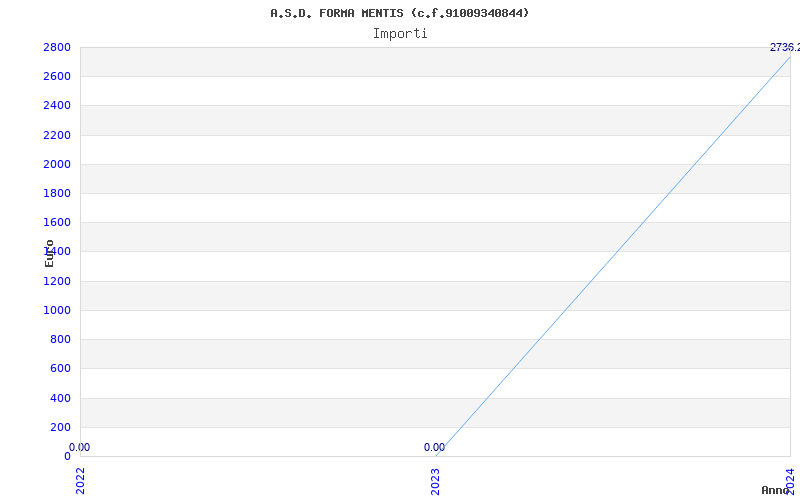Click the Anno axis title
The height and width of the screenshot is (500, 800).
(776, 490)
